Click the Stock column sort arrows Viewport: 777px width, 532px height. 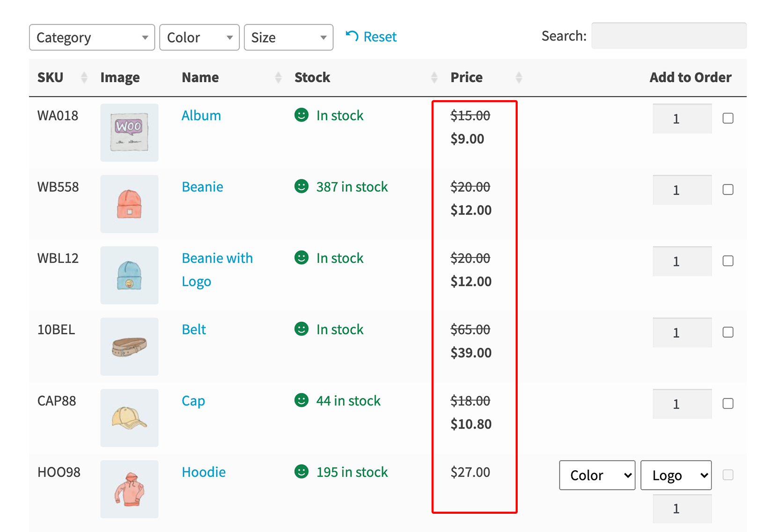click(434, 77)
